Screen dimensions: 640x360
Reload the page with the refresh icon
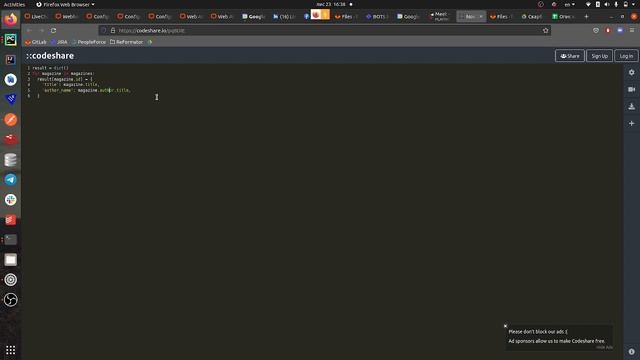(x=53, y=31)
